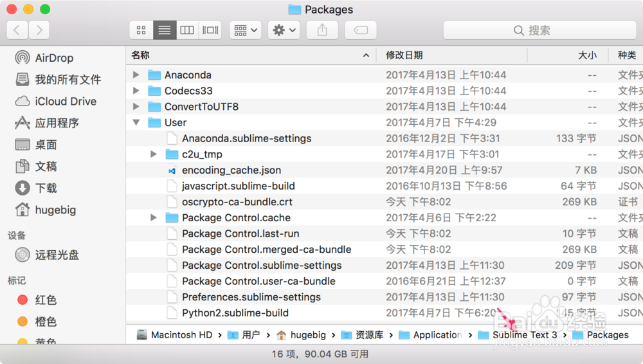Go forward with the right arrow button
The width and height of the screenshot is (643, 364).
pos(39,30)
